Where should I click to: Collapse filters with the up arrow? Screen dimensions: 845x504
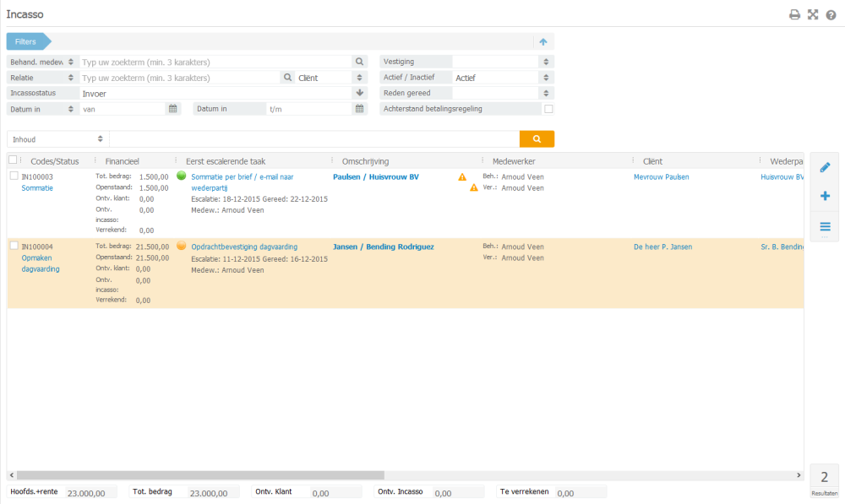[x=543, y=42]
